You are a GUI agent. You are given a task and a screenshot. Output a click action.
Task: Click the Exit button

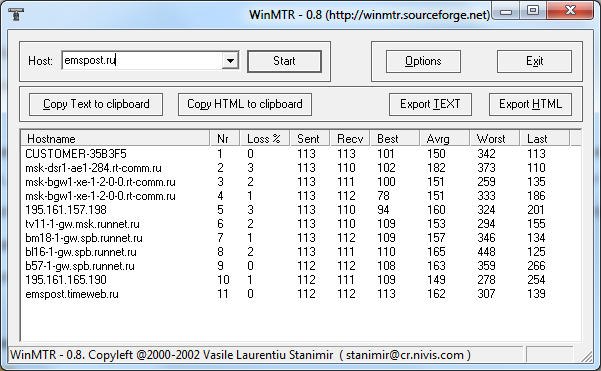534,61
